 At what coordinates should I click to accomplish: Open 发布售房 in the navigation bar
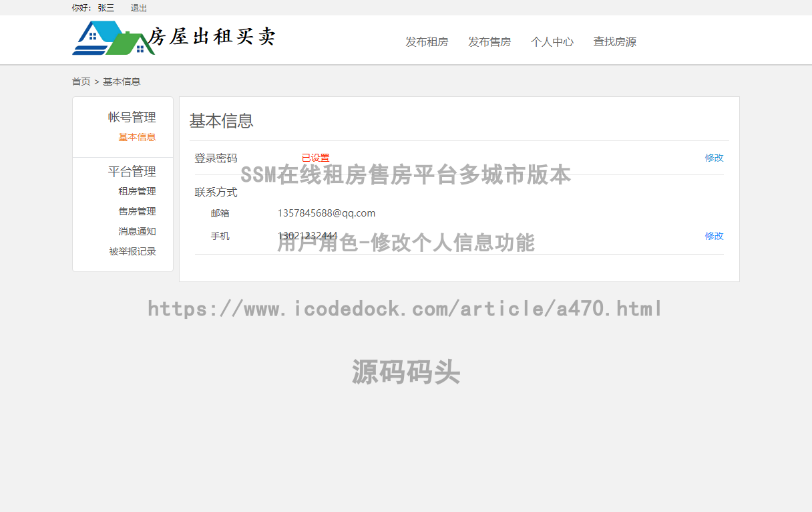click(489, 41)
